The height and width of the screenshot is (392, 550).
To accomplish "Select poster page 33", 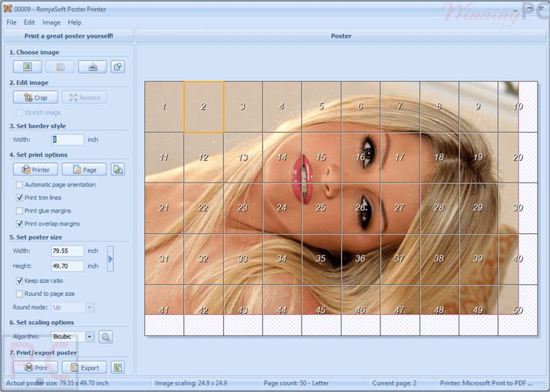I will [243, 259].
